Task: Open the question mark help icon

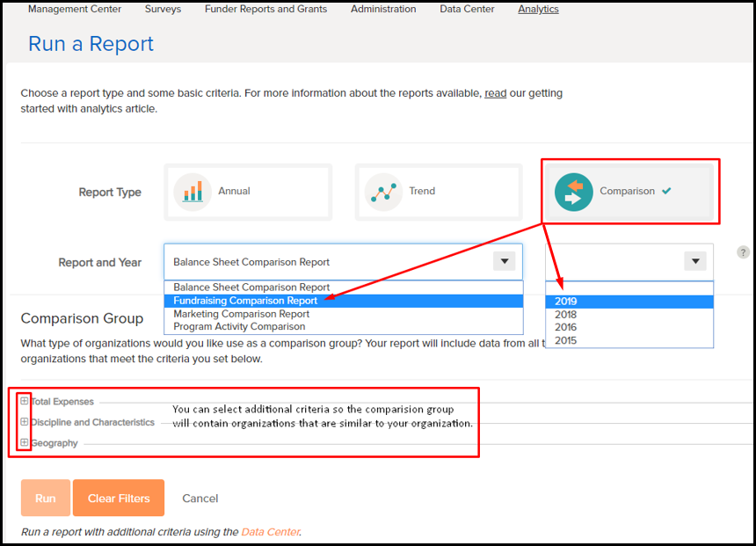Action: tap(743, 251)
